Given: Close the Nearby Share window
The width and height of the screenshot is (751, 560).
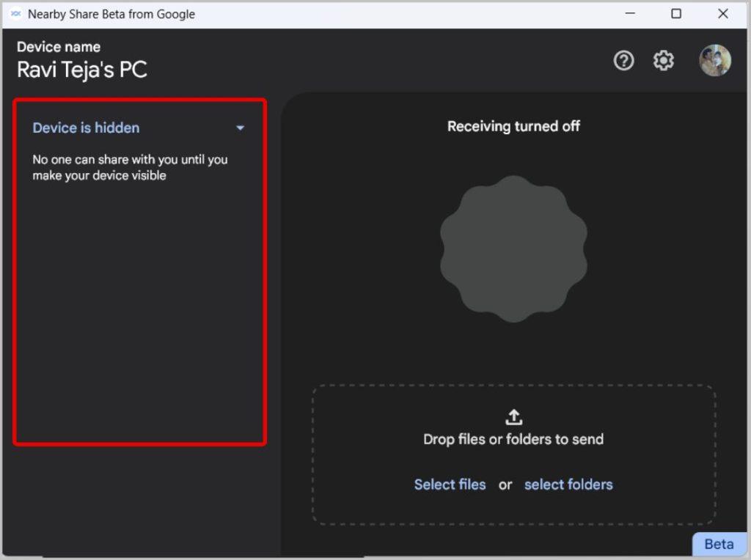Looking at the screenshot, I should (722, 13).
